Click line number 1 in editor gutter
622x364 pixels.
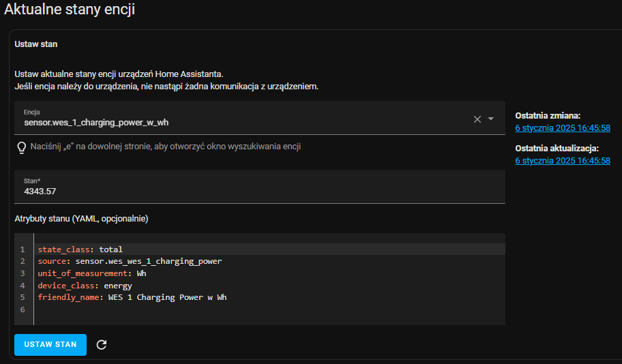click(x=23, y=249)
